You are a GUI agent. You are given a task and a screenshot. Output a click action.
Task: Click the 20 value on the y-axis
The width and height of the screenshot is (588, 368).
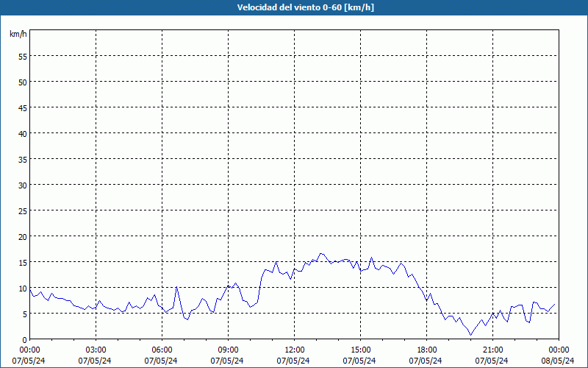pyautogui.click(x=23, y=236)
